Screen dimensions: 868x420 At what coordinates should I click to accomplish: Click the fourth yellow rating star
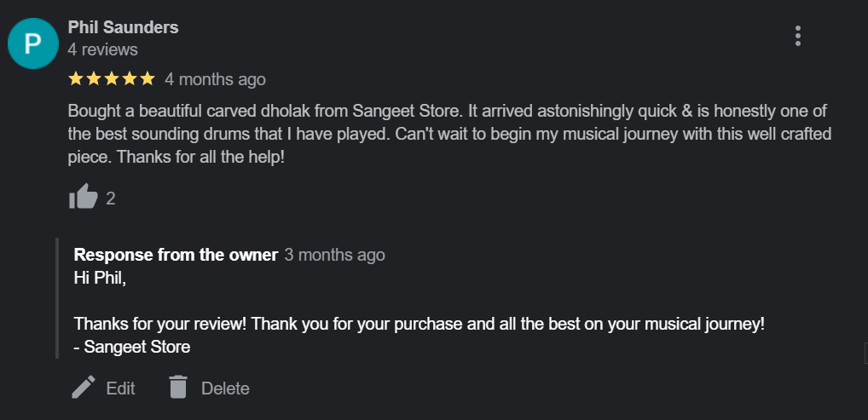pos(130,79)
